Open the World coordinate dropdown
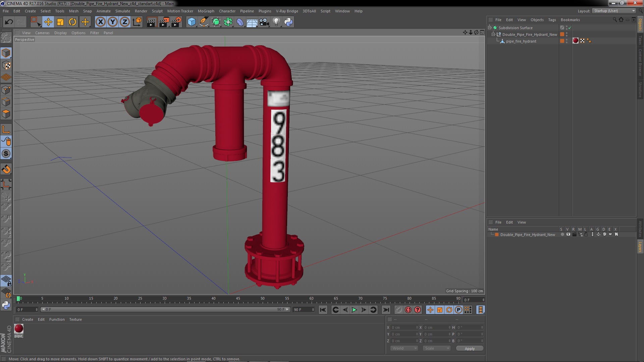644x362 pixels. [x=404, y=349]
